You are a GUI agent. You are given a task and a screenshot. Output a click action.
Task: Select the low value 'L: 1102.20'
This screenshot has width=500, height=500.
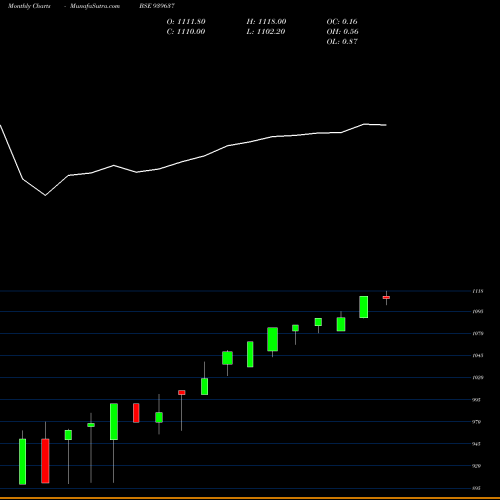266,32
